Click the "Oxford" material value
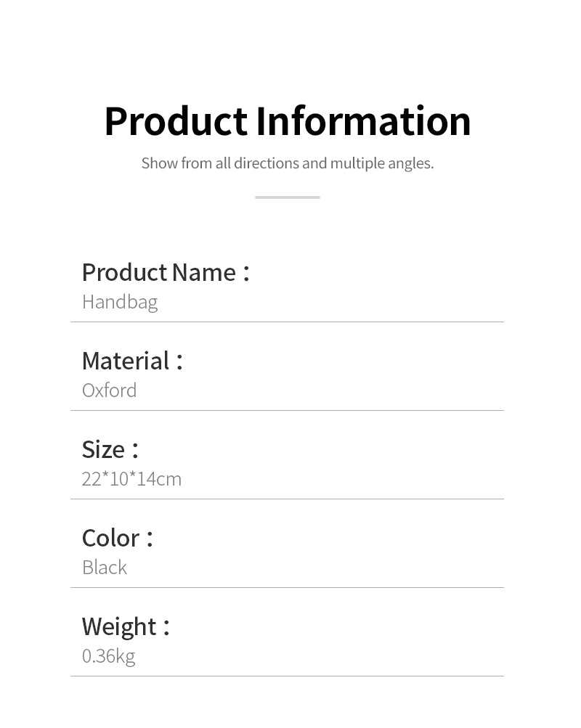 [x=109, y=390]
